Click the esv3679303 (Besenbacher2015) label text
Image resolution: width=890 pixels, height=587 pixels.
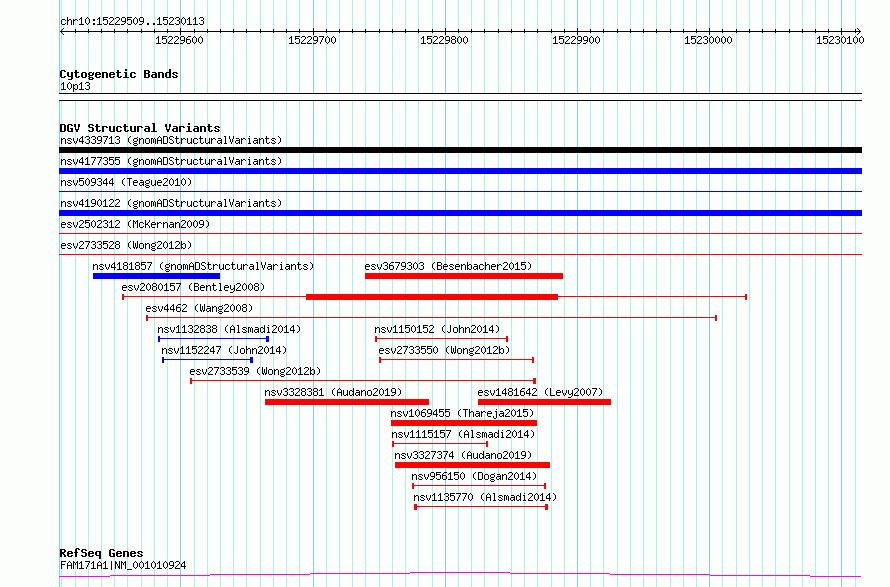(448, 266)
